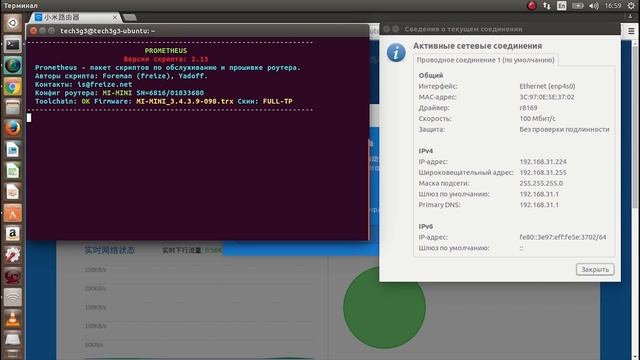Switch to the 小米路由器 Chrome tab
The height and width of the screenshot is (360, 640).
(x=73, y=18)
